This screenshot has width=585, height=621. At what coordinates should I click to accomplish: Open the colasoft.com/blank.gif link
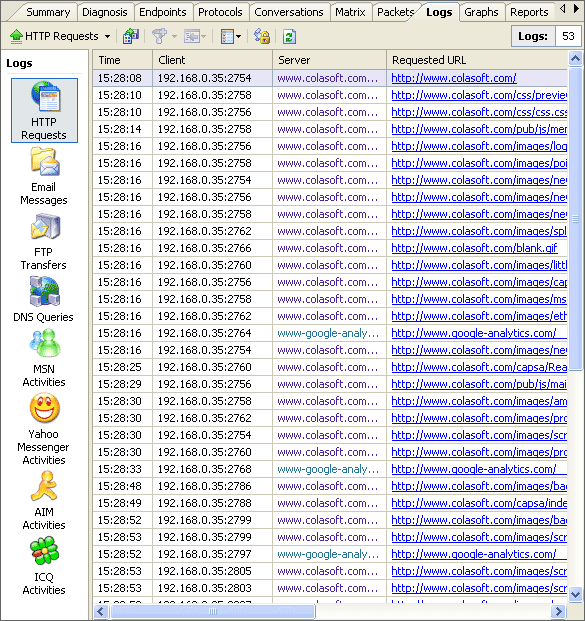tap(474, 248)
